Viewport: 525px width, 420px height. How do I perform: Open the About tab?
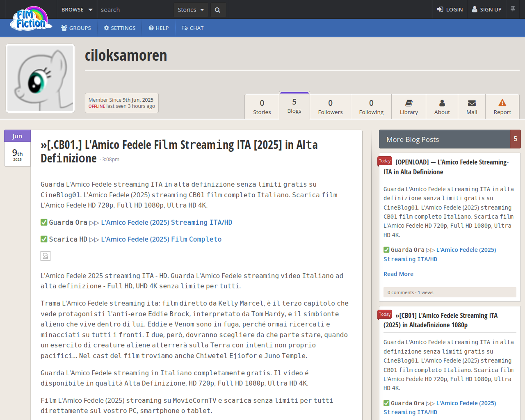(442, 107)
